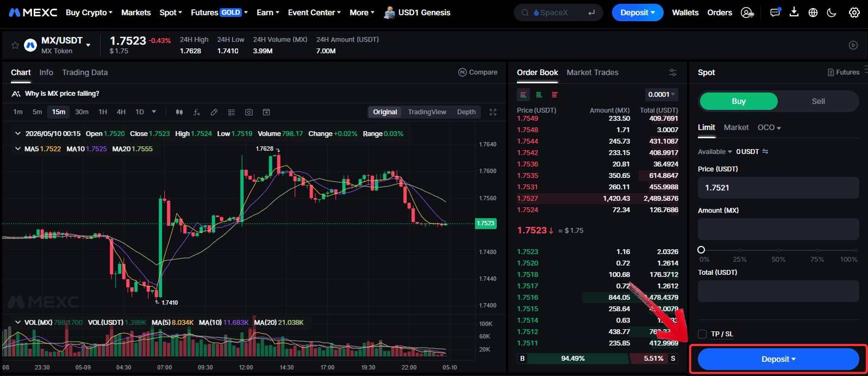Viewport: 868px width, 376px height.
Task: Open Wallets link
Action: click(685, 13)
